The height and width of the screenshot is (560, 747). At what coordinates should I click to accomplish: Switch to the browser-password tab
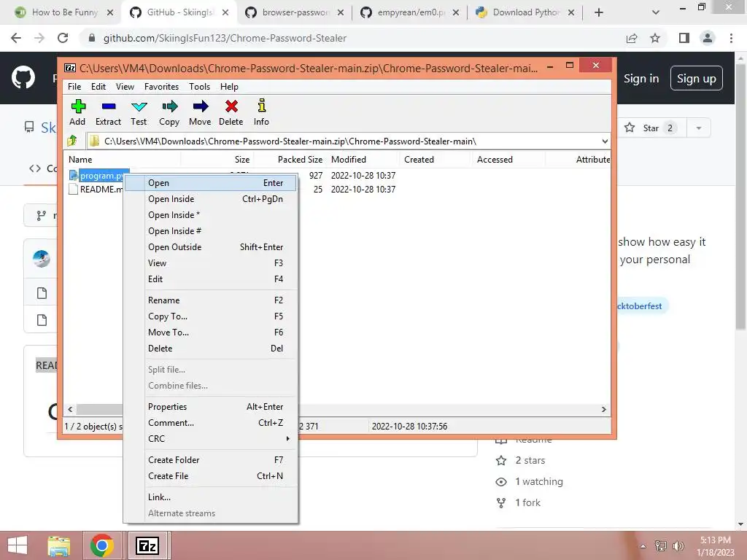[x=295, y=12]
